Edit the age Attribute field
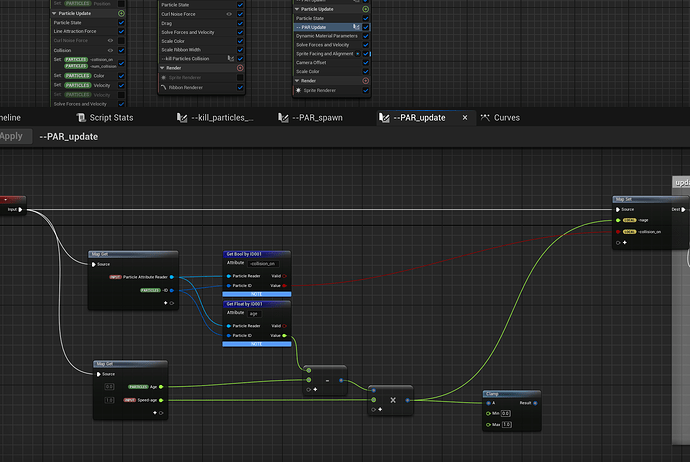This screenshot has width=690, height=462. pyautogui.click(x=254, y=314)
